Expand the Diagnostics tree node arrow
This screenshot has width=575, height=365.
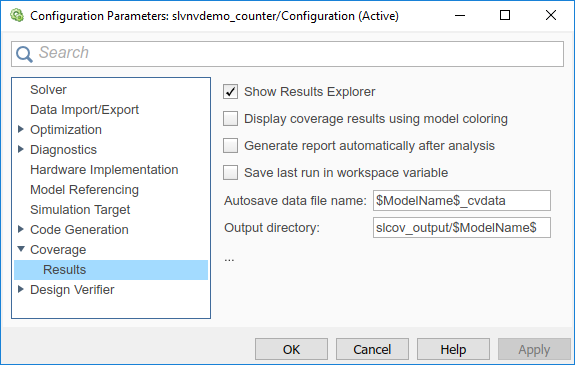point(21,149)
